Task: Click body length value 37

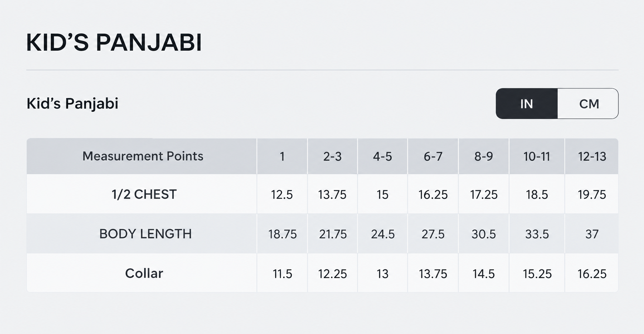Action: 592,234
